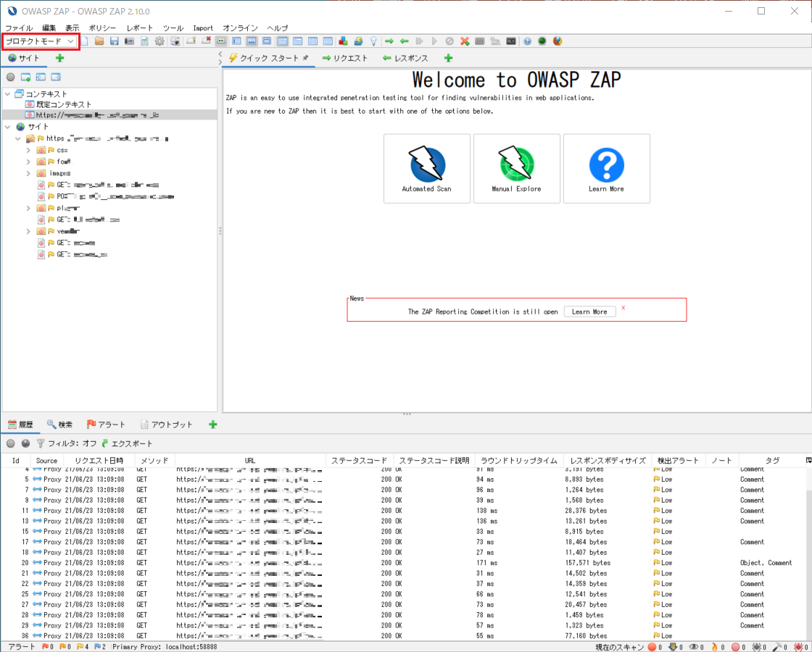Switch to the リクエスト tab
Image resolution: width=812 pixels, height=652 pixels.
[345, 59]
